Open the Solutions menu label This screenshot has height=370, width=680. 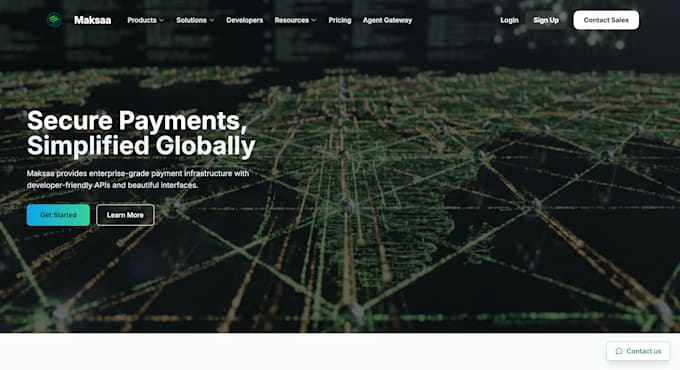(x=191, y=20)
